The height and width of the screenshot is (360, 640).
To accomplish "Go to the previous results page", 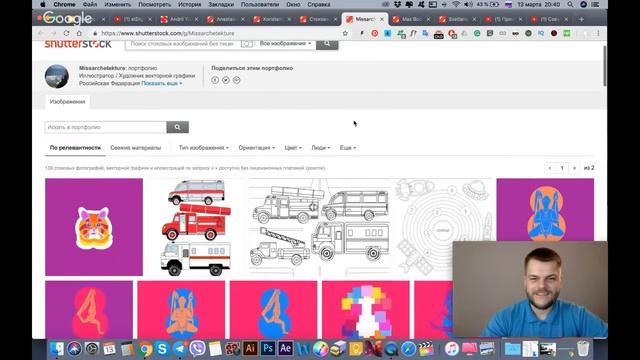I will pos(550,168).
